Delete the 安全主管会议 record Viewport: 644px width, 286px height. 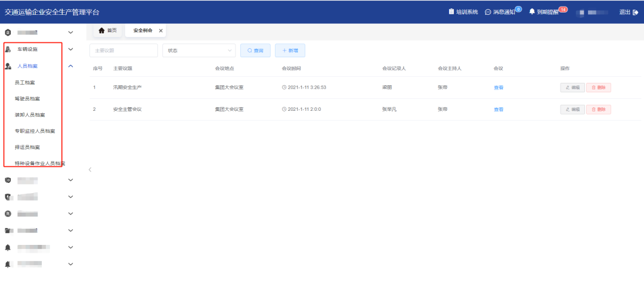598,110
